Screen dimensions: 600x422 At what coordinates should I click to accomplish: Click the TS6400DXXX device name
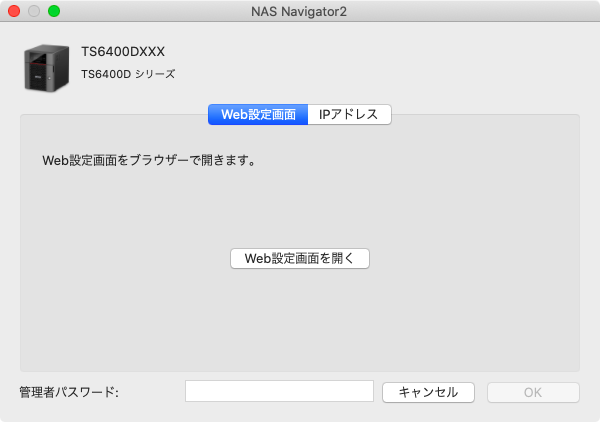pyautogui.click(x=123, y=52)
